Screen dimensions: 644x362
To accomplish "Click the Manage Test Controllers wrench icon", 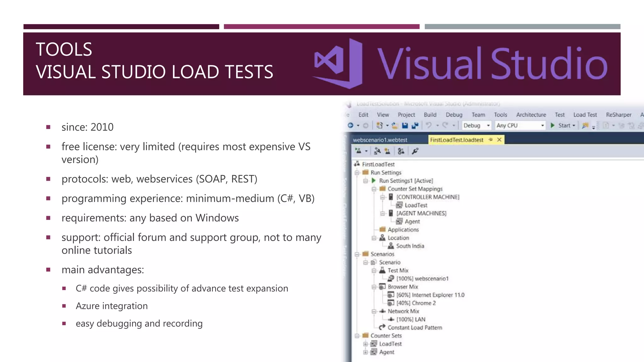I will tap(415, 151).
